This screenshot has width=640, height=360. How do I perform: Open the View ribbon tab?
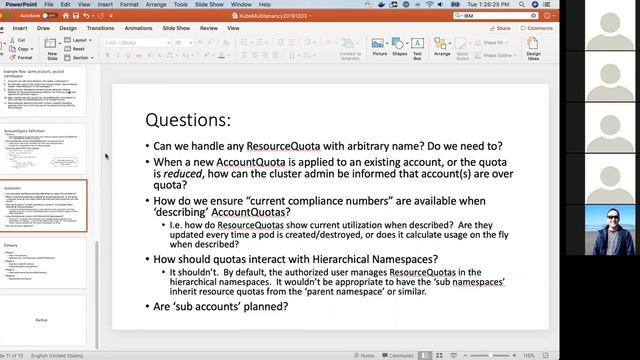[x=233, y=28]
